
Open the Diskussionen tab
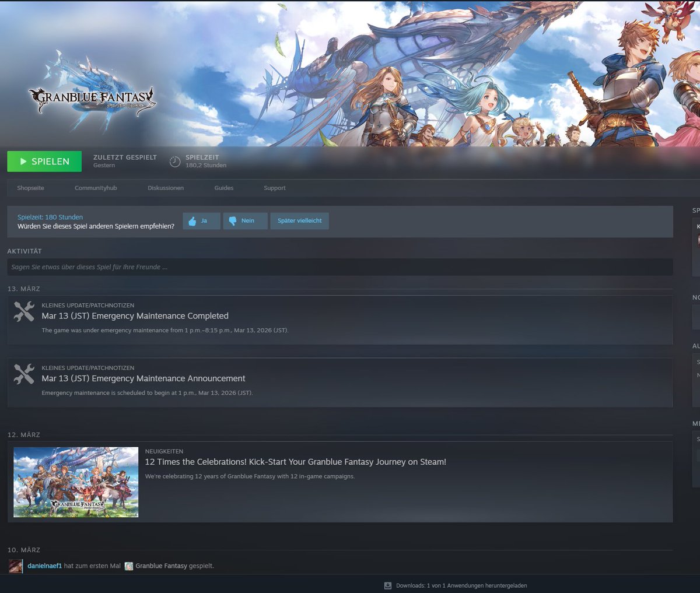166,188
